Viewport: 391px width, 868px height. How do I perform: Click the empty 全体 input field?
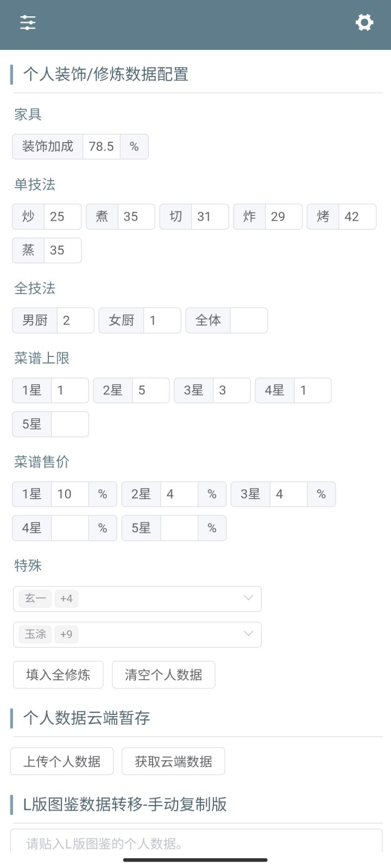[x=249, y=321]
